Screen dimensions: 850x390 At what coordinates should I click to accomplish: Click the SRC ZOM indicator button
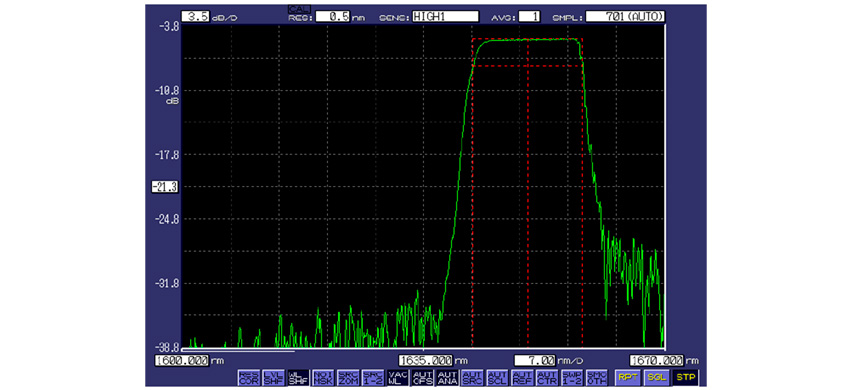(x=348, y=377)
